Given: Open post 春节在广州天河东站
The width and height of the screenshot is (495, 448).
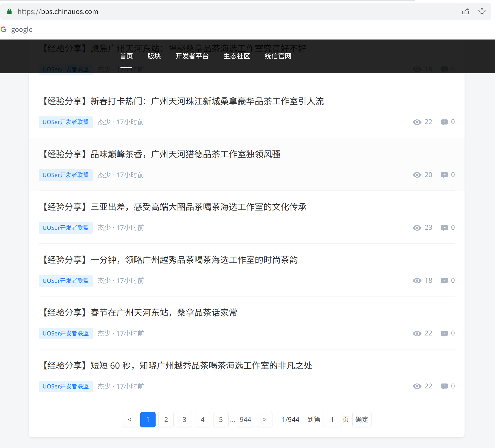Looking at the screenshot, I should (138, 313).
